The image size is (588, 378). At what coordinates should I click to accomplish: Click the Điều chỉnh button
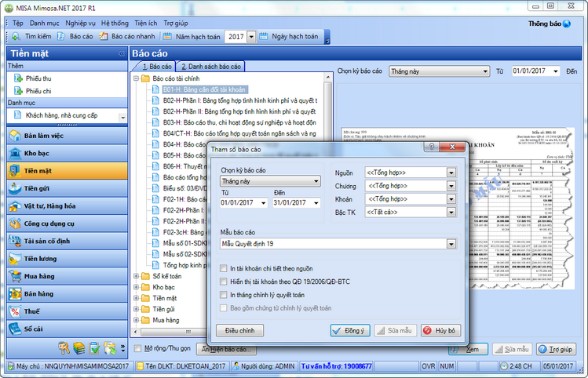pos(239,330)
